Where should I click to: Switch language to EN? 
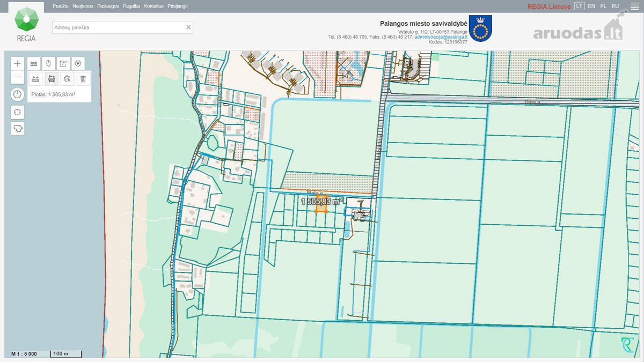click(591, 6)
